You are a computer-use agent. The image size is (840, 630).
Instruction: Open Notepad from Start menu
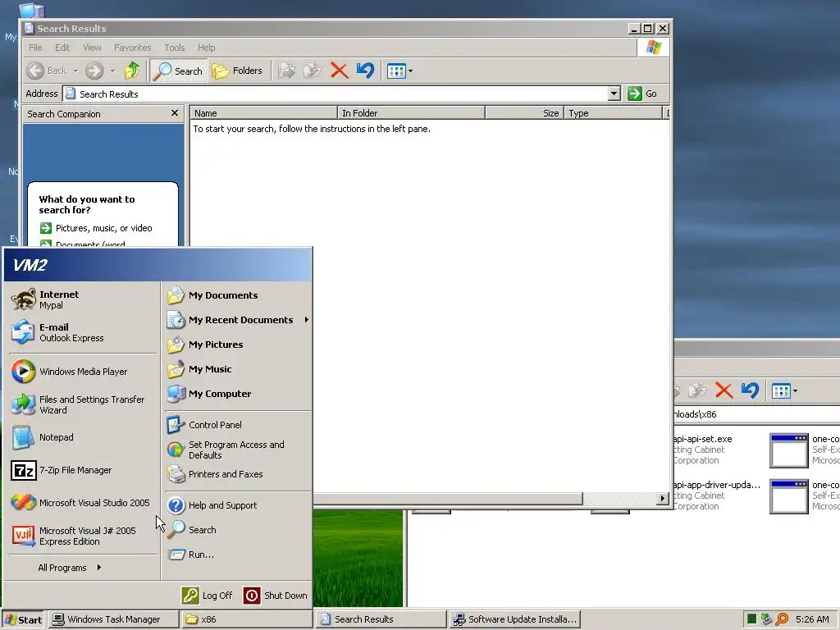83,437
